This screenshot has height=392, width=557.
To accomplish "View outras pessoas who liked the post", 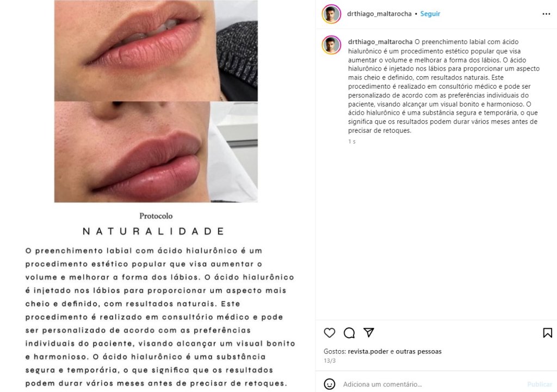I will pyautogui.click(x=418, y=352).
